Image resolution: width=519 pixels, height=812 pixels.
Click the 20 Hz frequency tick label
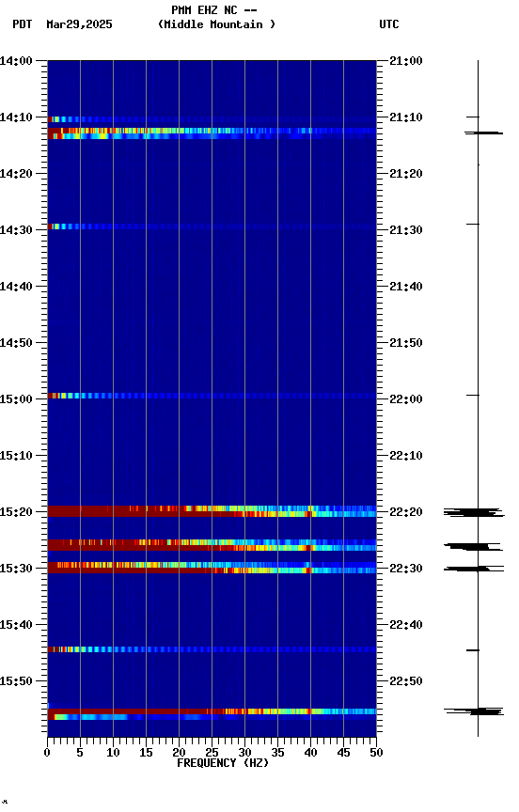click(x=179, y=753)
